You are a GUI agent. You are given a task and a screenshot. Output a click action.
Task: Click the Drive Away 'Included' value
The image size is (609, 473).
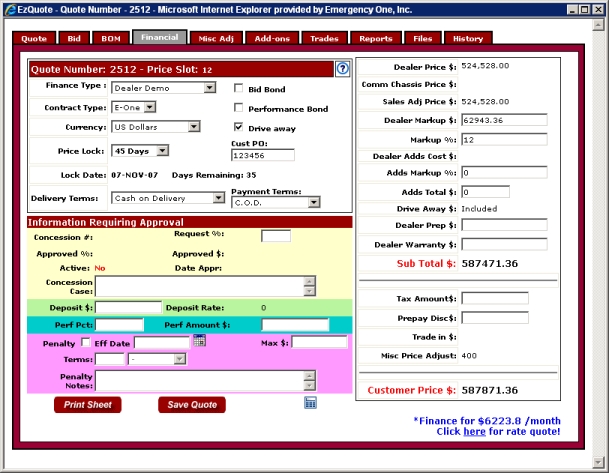click(x=479, y=209)
